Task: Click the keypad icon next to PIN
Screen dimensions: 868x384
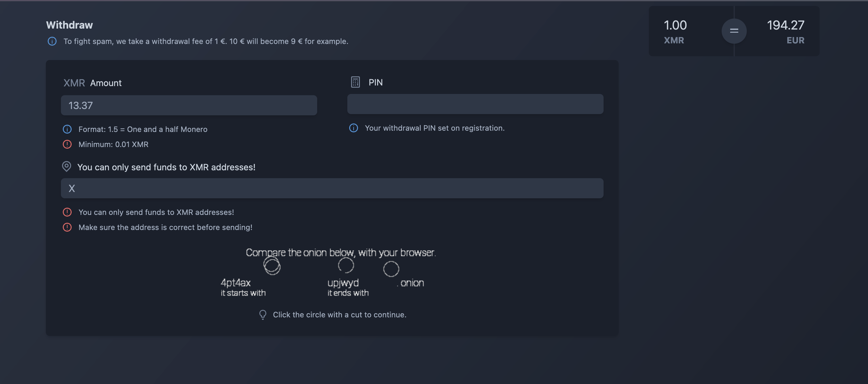Action: pos(355,82)
